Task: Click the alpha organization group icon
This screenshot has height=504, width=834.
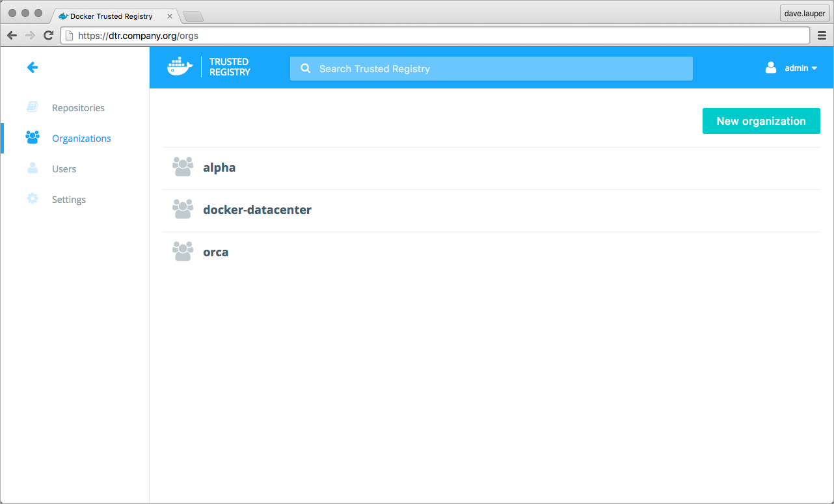Action: [183, 167]
